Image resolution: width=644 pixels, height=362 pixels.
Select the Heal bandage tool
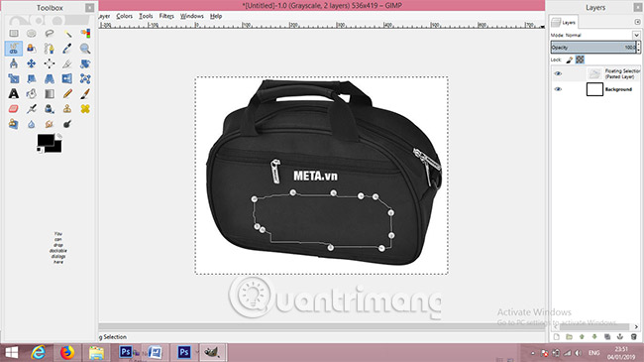point(85,109)
